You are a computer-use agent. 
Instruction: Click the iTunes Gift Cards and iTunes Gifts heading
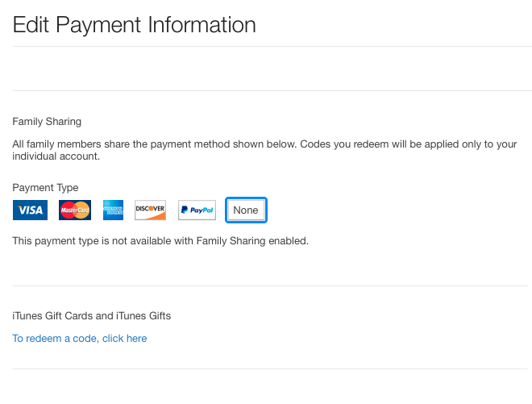click(92, 316)
